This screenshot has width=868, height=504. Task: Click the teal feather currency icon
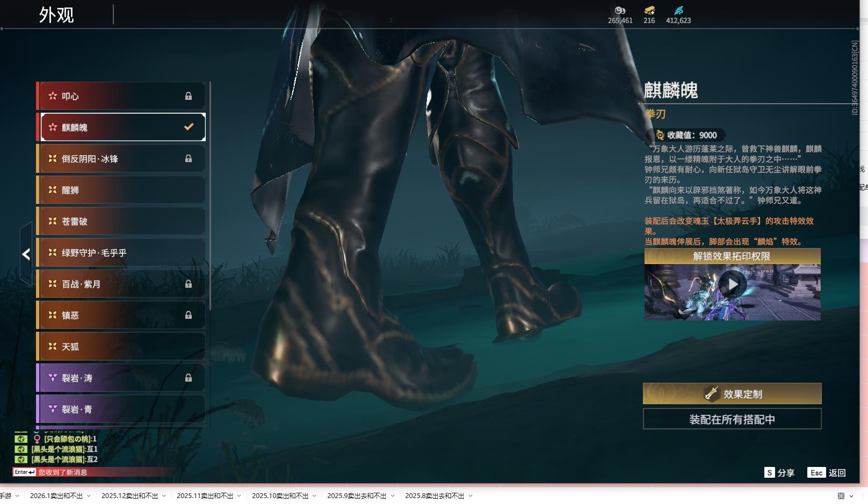tap(678, 10)
